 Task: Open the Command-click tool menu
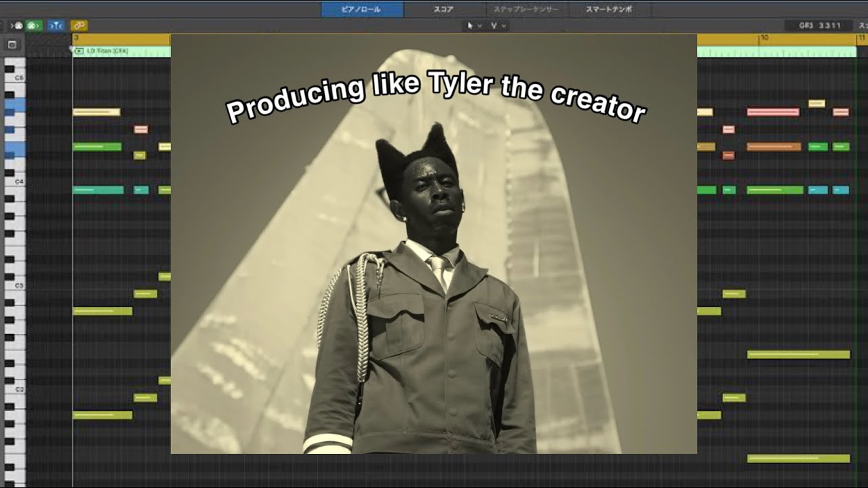point(498,26)
